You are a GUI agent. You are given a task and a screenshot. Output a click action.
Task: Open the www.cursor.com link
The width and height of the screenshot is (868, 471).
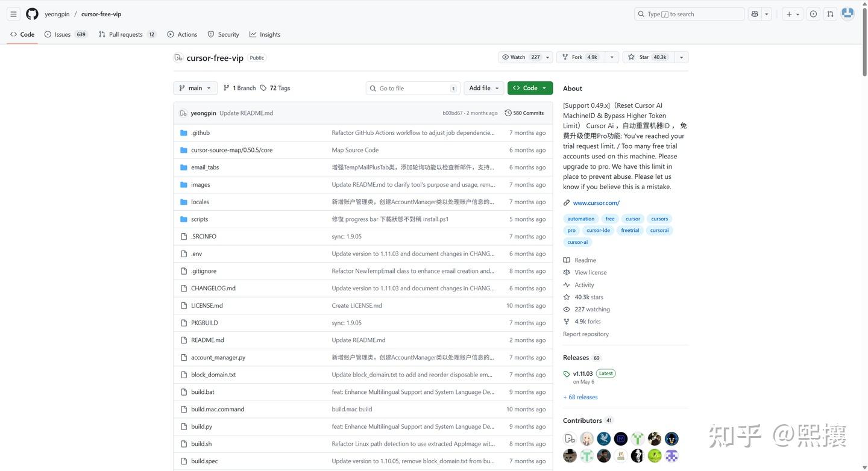point(596,203)
